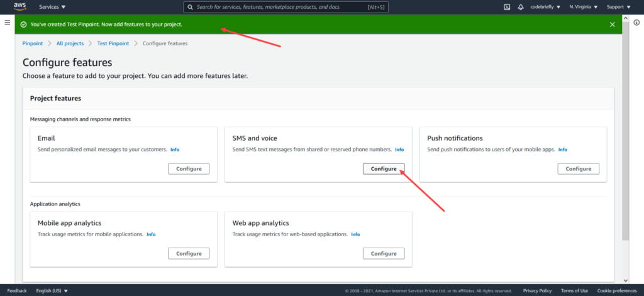
Task: Open the info panel icon at right edge
Action: pyautogui.click(x=636, y=23)
